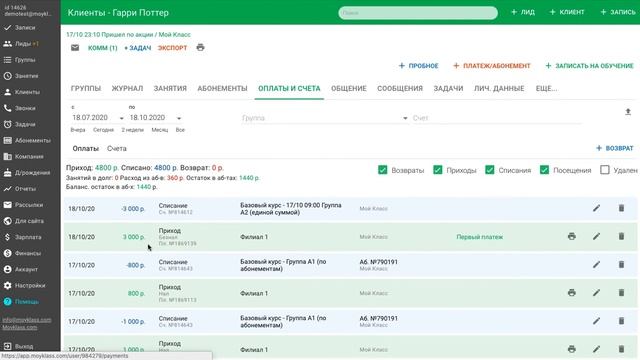Click the ЭКСПОРТ link
This screenshot has width=640, height=360.
172,48
